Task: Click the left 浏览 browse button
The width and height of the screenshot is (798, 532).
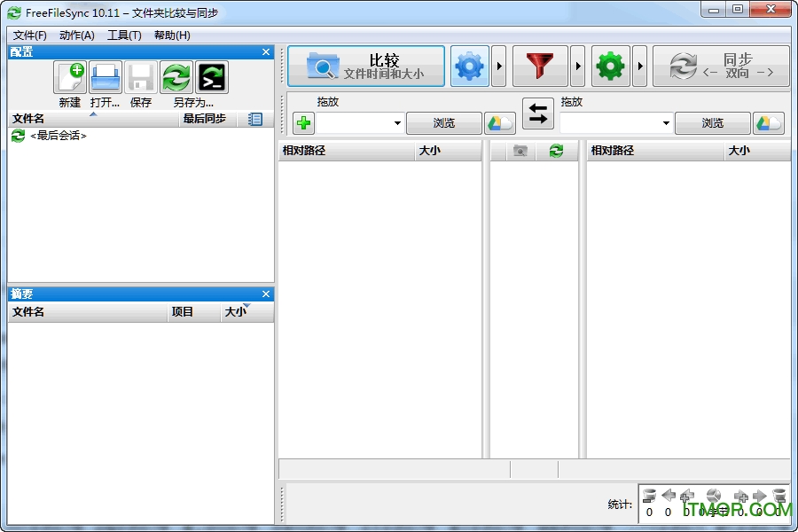Action: point(444,123)
